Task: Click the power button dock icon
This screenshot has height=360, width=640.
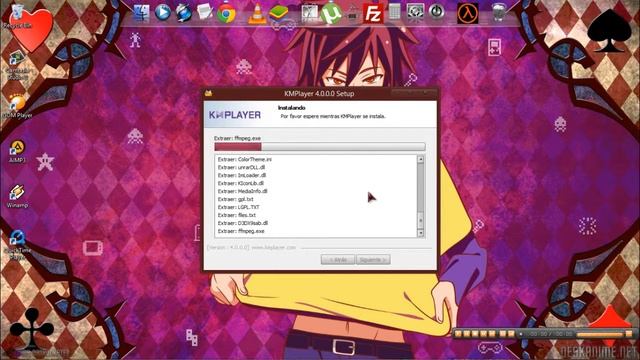Action: point(437,12)
